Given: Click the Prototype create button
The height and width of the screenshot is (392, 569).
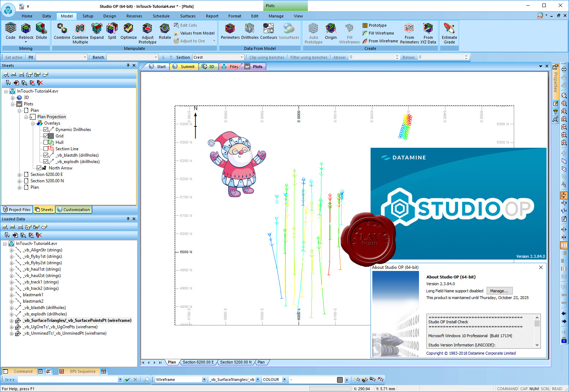Looking at the screenshot, I should 374,25.
